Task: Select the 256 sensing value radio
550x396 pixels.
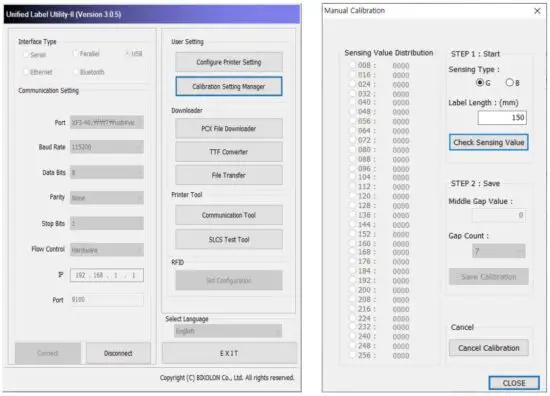Action: 353,355
